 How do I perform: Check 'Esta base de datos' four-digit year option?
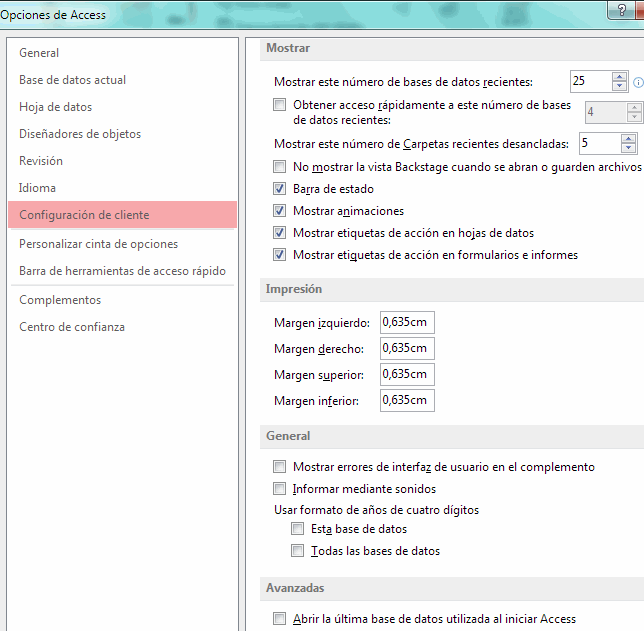[297, 528]
